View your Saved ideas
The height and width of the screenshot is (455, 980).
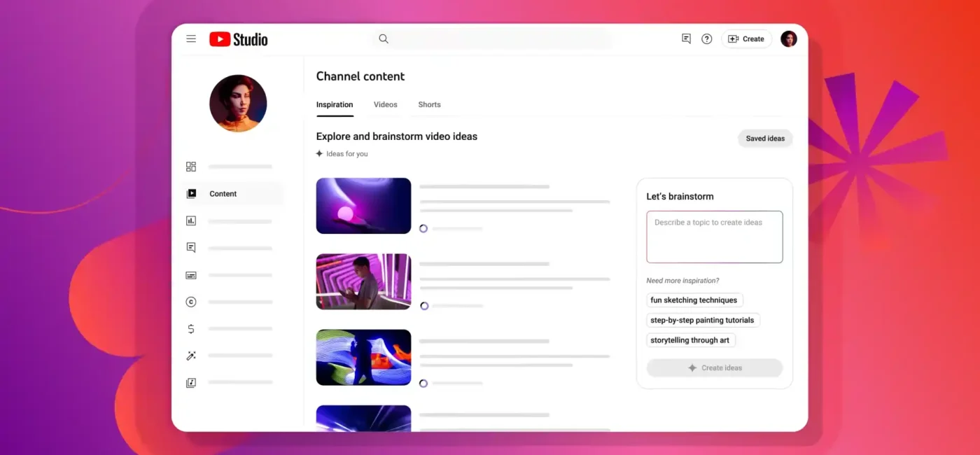[765, 138]
